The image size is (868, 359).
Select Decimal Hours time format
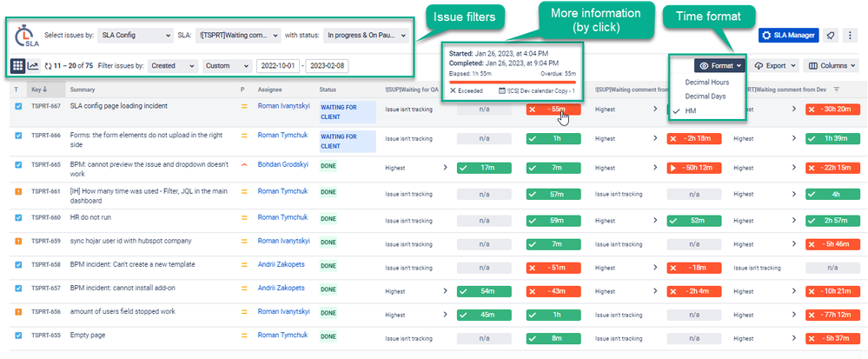(707, 82)
